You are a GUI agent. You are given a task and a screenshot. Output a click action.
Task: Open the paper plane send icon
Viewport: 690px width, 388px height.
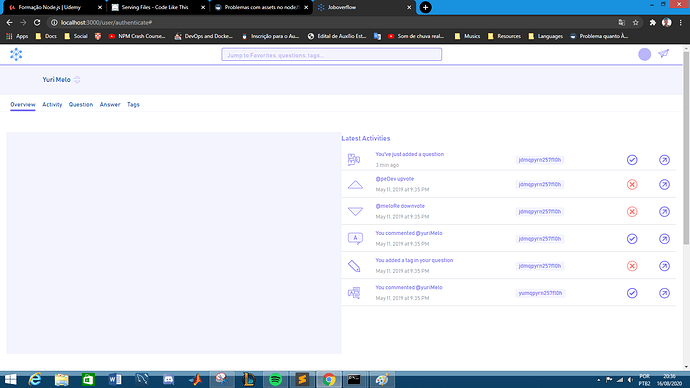click(663, 54)
